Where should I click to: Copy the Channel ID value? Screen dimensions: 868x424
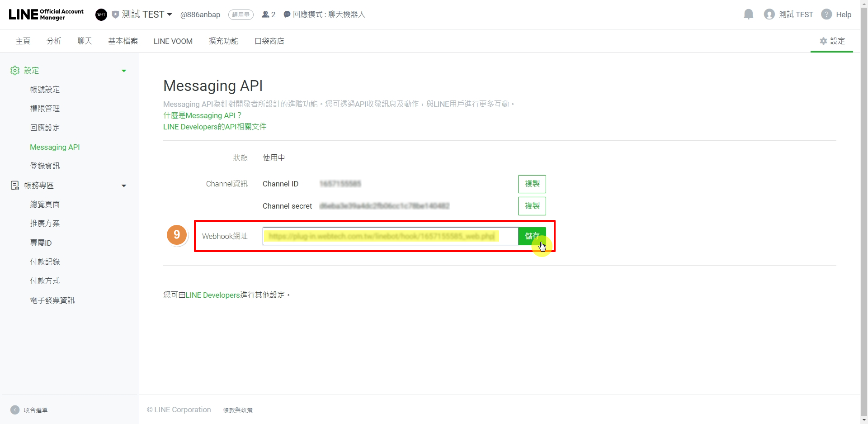(x=532, y=184)
